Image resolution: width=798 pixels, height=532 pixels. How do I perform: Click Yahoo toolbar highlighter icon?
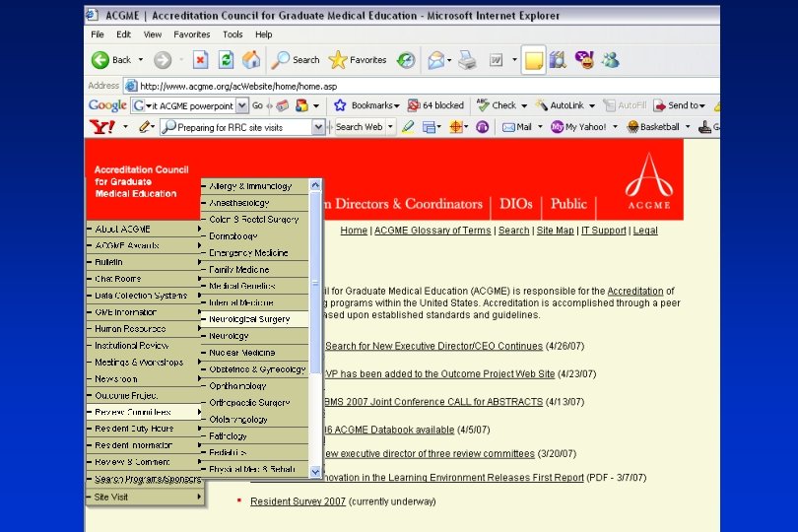pyautogui.click(x=408, y=127)
